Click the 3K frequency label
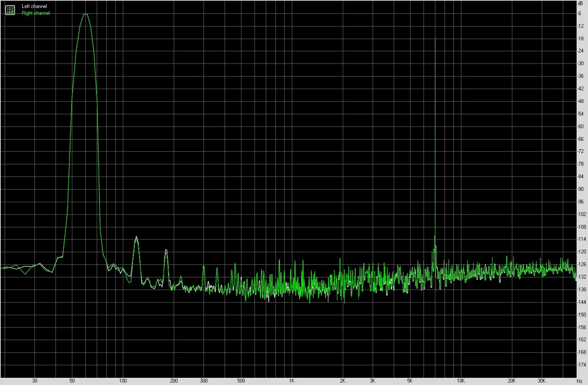The height and width of the screenshot is (385, 588). point(372,381)
